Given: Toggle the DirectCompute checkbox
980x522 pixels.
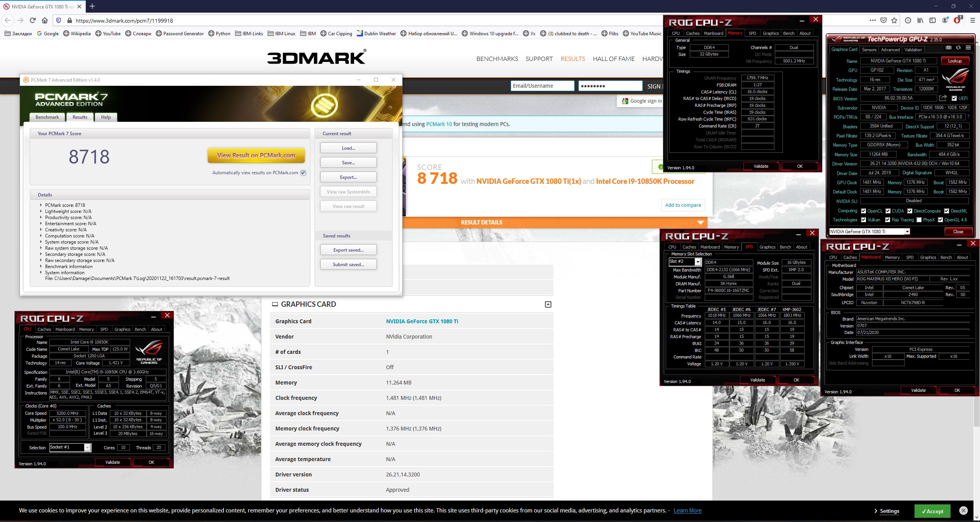Looking at the screenshot, I should (910, 211).
